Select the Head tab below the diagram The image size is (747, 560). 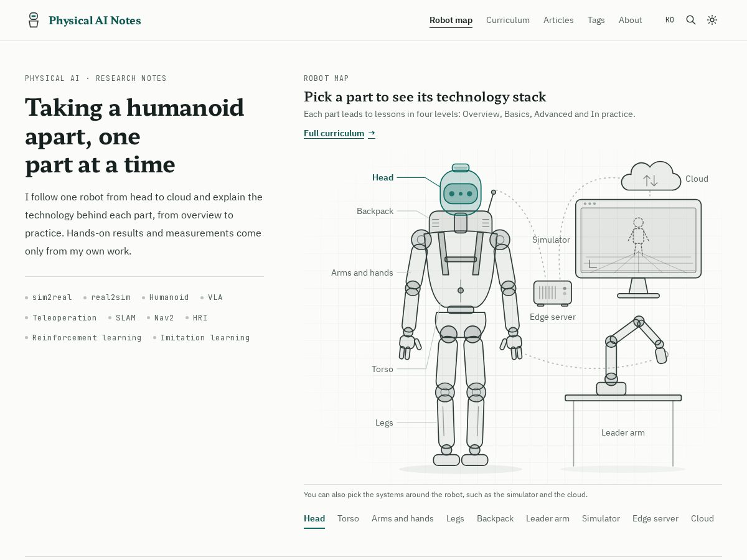[x=314, y=518]
